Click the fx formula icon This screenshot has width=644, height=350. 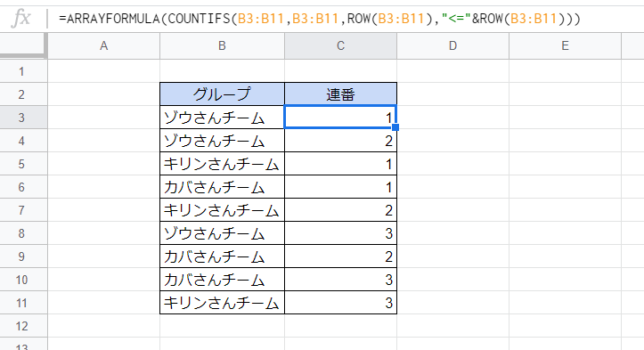click(x=21, y=19)
